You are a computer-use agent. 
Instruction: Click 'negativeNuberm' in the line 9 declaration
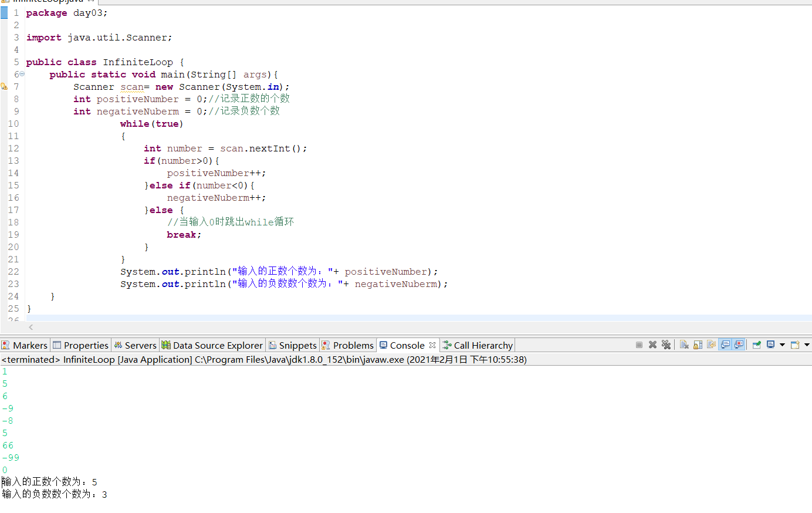(138, 112)
